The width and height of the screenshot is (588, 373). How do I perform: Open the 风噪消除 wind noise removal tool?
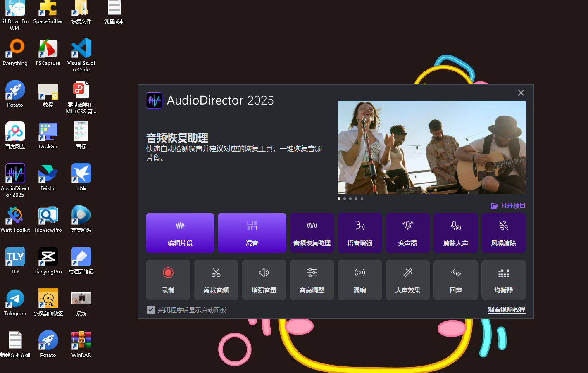(504, 233)
